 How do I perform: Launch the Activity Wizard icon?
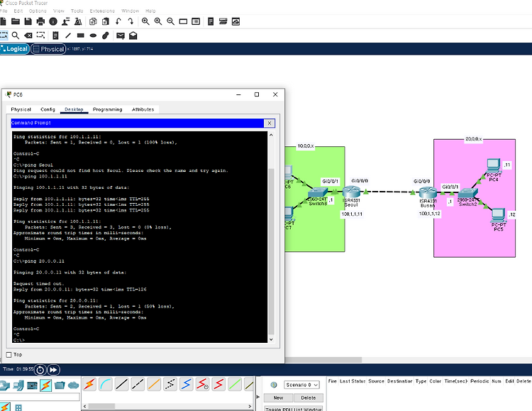pyautogui.click(x=66, y=21)
